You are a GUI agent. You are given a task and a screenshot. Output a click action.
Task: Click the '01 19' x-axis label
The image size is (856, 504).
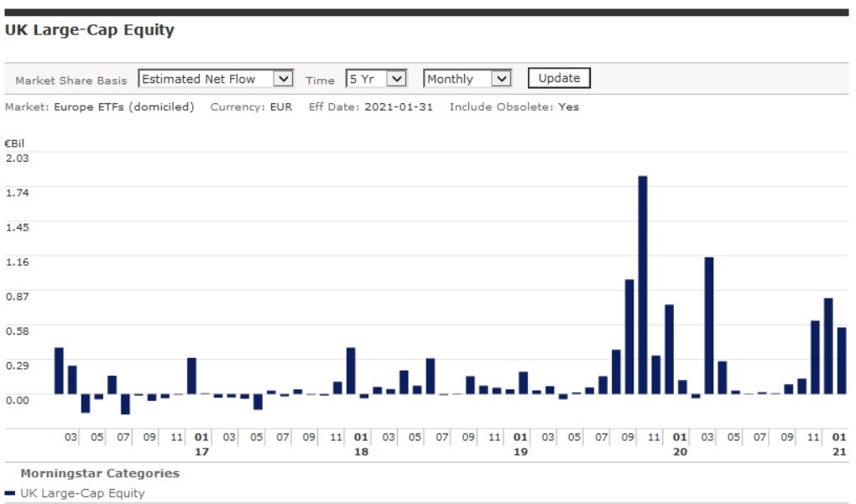click(x=520, y=444)
